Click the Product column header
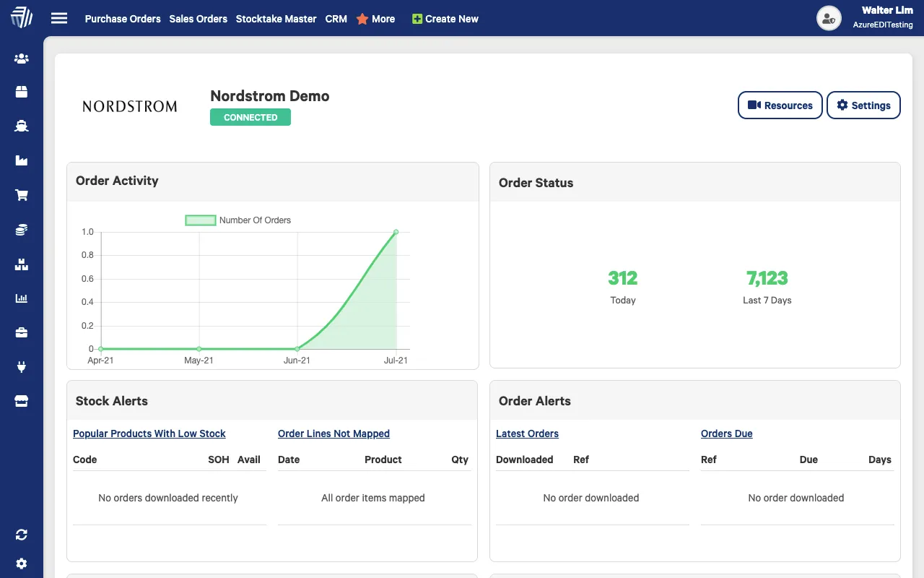 (383, 460)
